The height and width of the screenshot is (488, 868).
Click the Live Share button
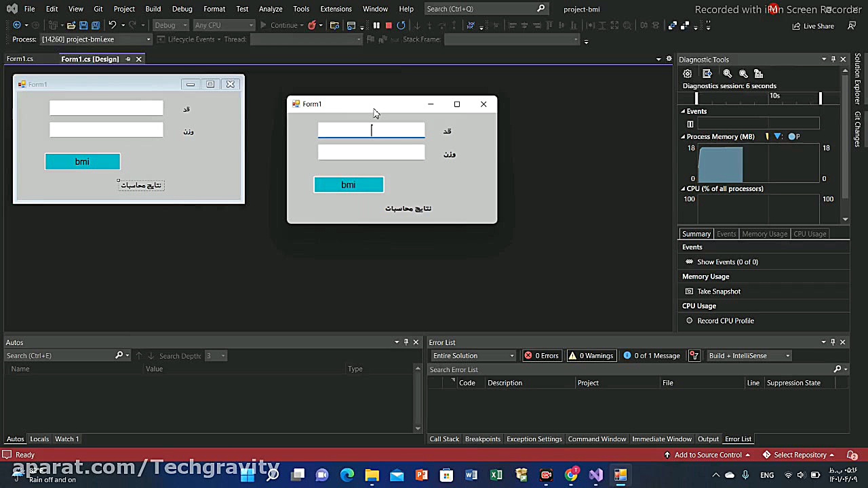[813, 26]
